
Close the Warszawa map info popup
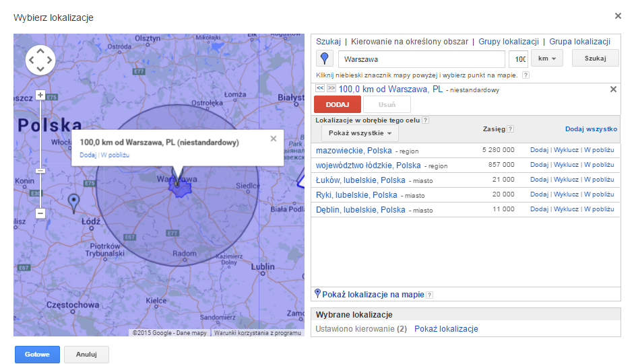273,139
